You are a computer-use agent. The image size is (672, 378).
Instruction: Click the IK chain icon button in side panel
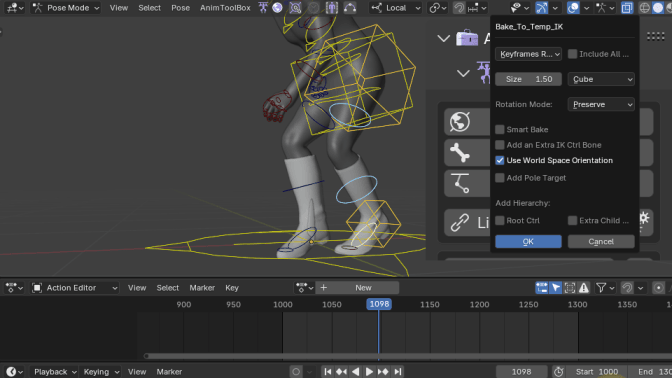click(460, 183)
